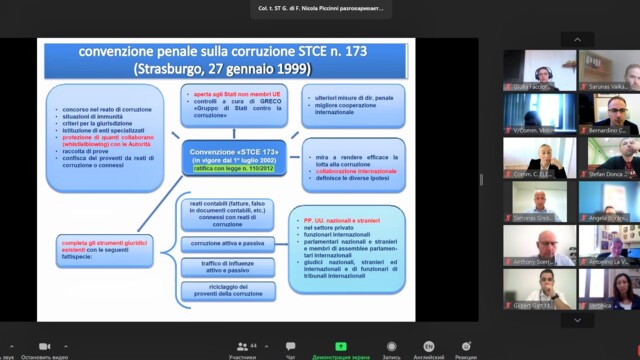The height and width of the screenshot is (360, 640).
Task: Start recording with the Запись icon
Action: (391, 347)
